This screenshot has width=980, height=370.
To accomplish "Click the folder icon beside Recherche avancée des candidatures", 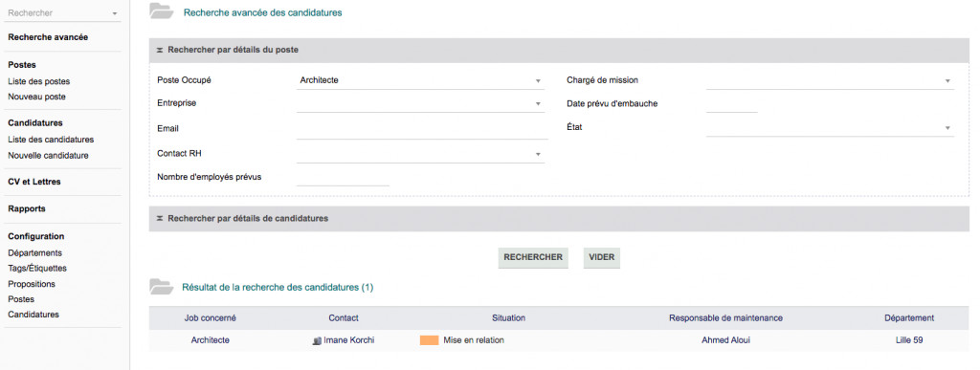I will [x=161, y=11].
